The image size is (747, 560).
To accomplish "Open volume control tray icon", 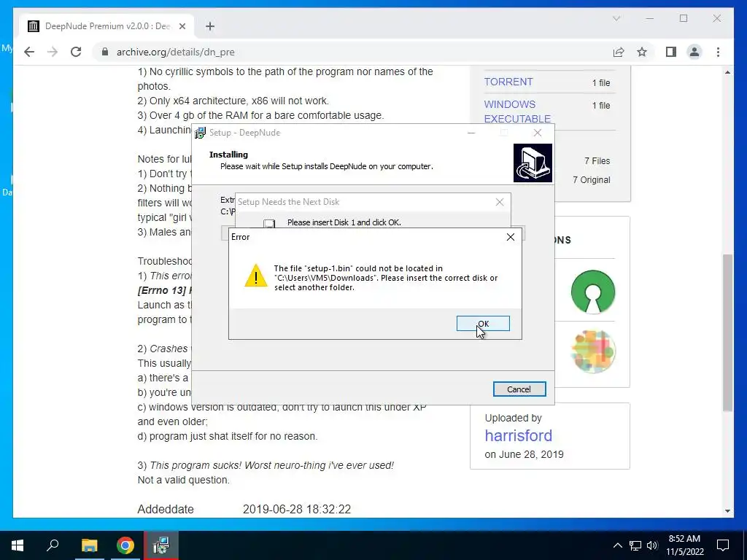I will tap(652, 545).
